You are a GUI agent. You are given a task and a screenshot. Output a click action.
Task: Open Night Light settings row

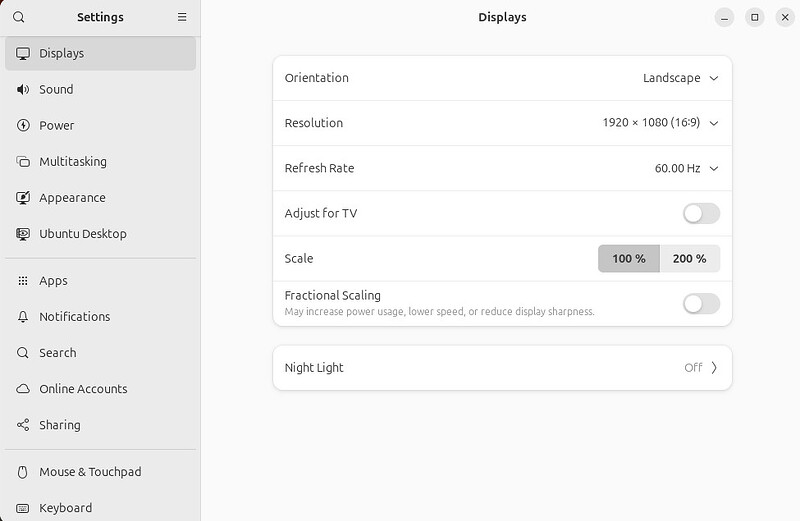tap(502, 368)
